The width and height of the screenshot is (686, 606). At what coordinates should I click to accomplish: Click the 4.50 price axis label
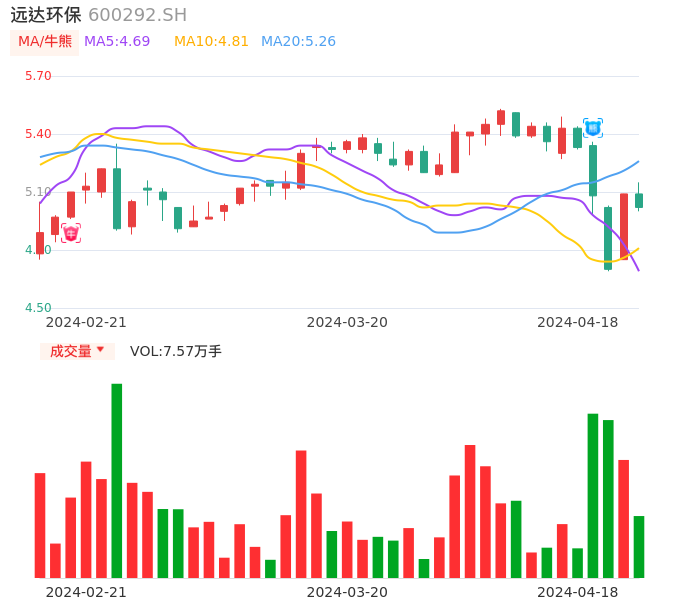pyautogui.click(x=38, y=308)
